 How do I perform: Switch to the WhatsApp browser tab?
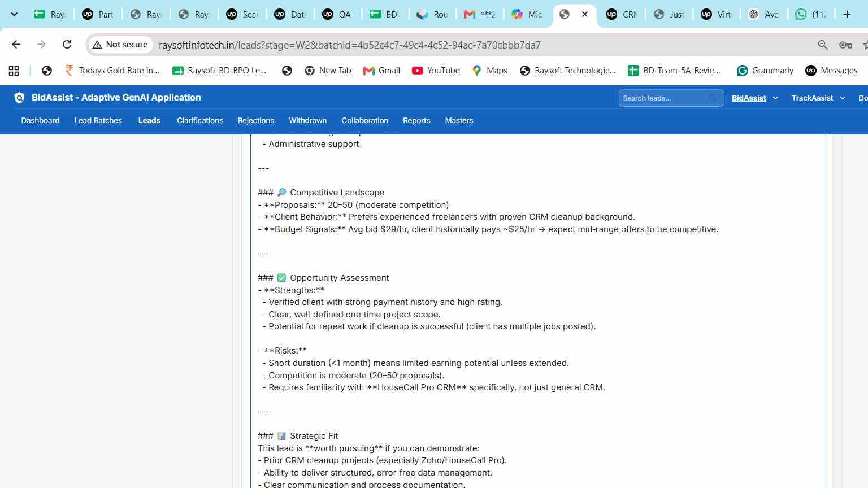click(811, 14)
